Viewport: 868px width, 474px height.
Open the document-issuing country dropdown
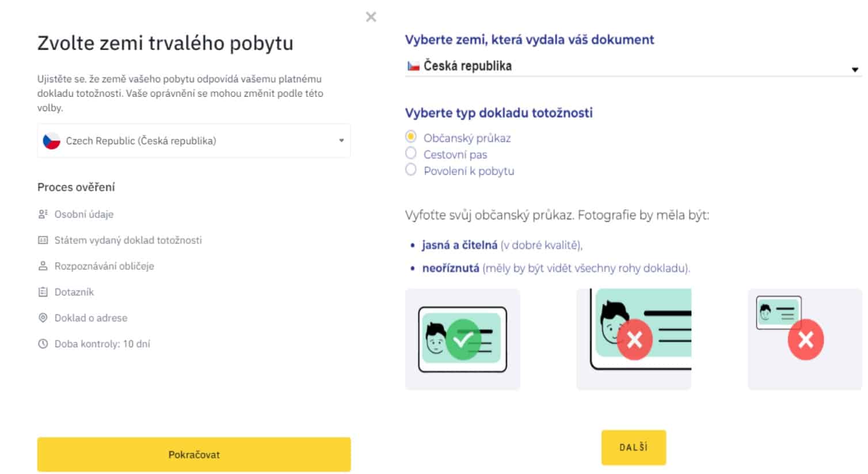click(633, 65)
